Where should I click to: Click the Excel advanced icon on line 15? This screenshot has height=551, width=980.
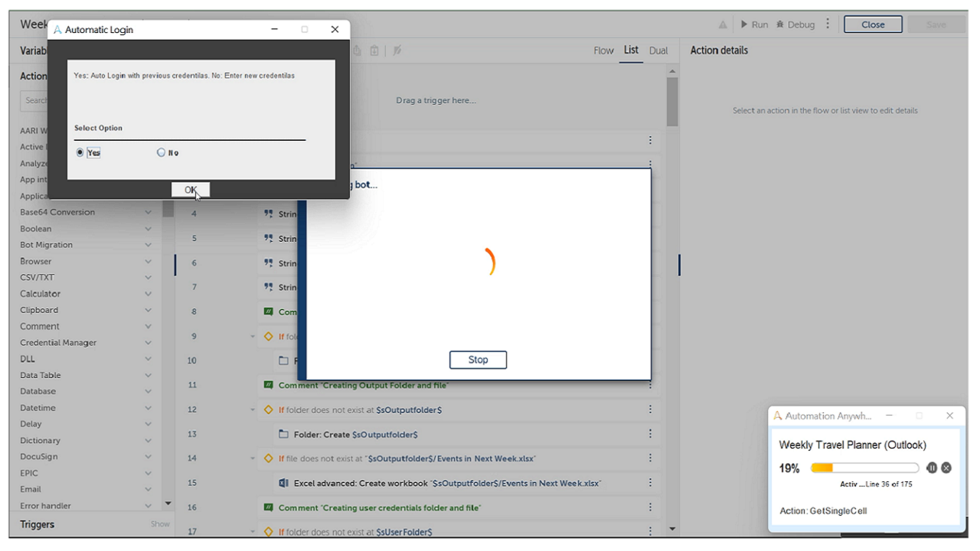[x=283, y=483]
